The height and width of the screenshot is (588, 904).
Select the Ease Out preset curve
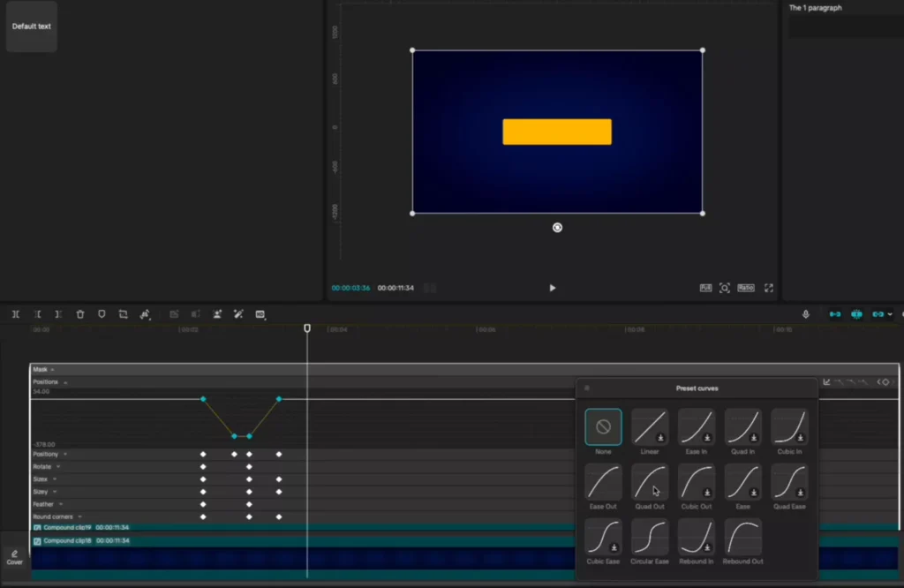coord(603,483)
